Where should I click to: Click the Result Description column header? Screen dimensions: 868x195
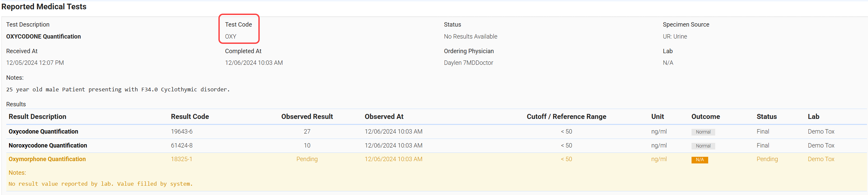[37, 117]
